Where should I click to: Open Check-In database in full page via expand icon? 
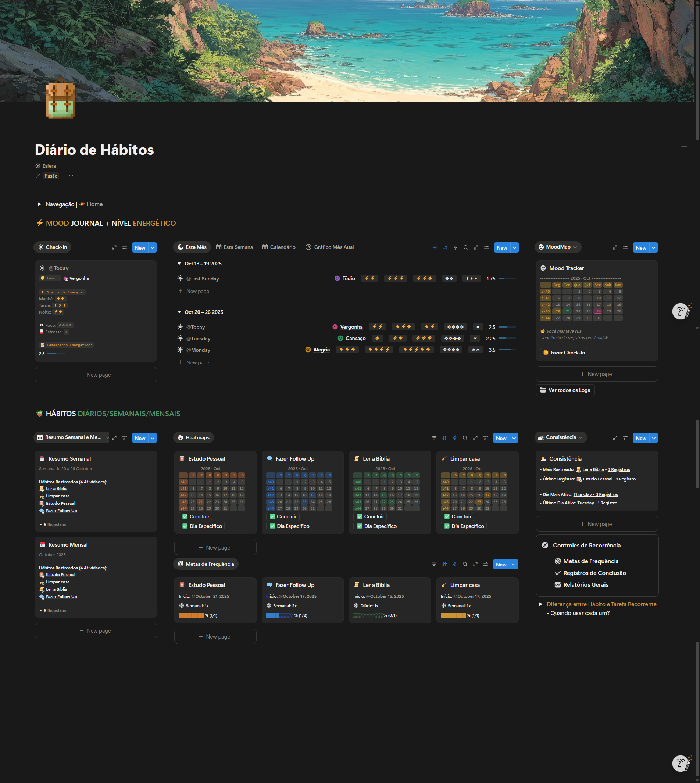114,248
